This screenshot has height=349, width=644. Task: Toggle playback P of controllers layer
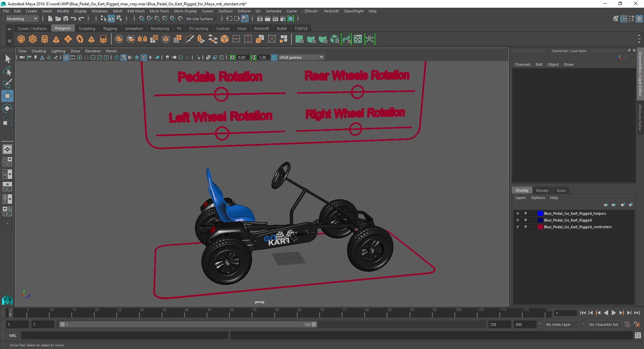point(526,227)
